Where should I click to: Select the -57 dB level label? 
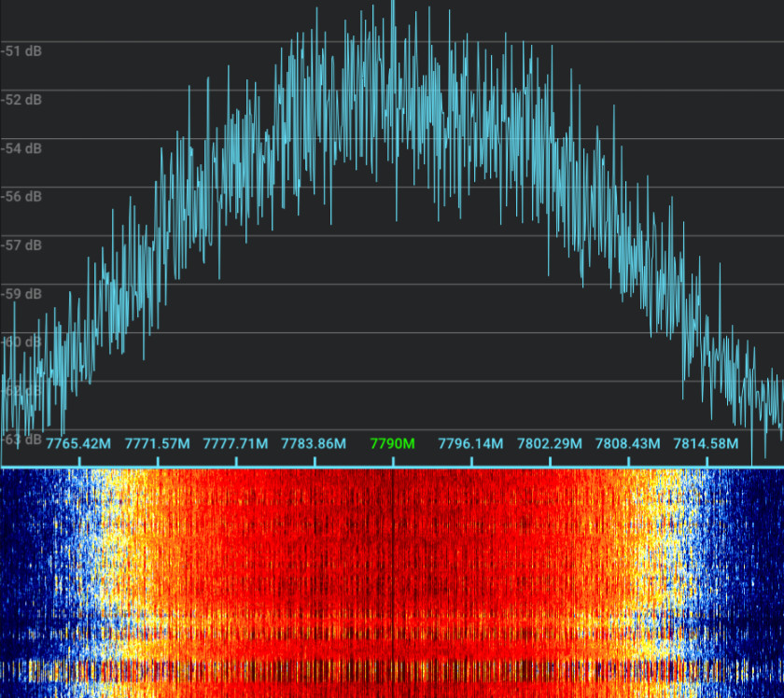point(21,245)
